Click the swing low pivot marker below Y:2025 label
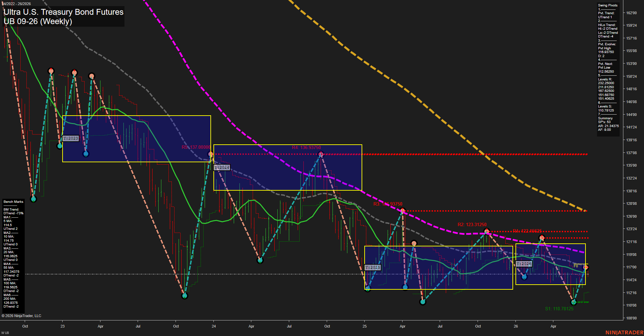The width and height of the screenshot is (644, 336). coord(368,288)
